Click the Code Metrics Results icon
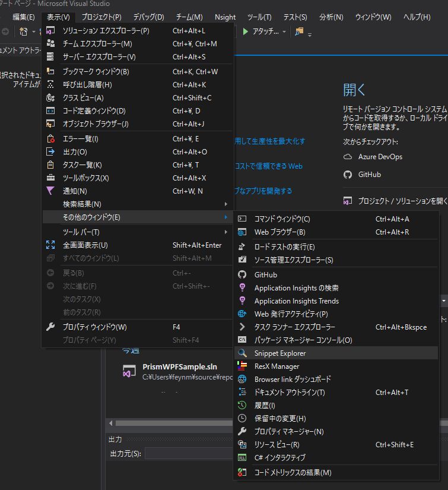The width and height of the screenshot is (448, 490). pos(242,472)
